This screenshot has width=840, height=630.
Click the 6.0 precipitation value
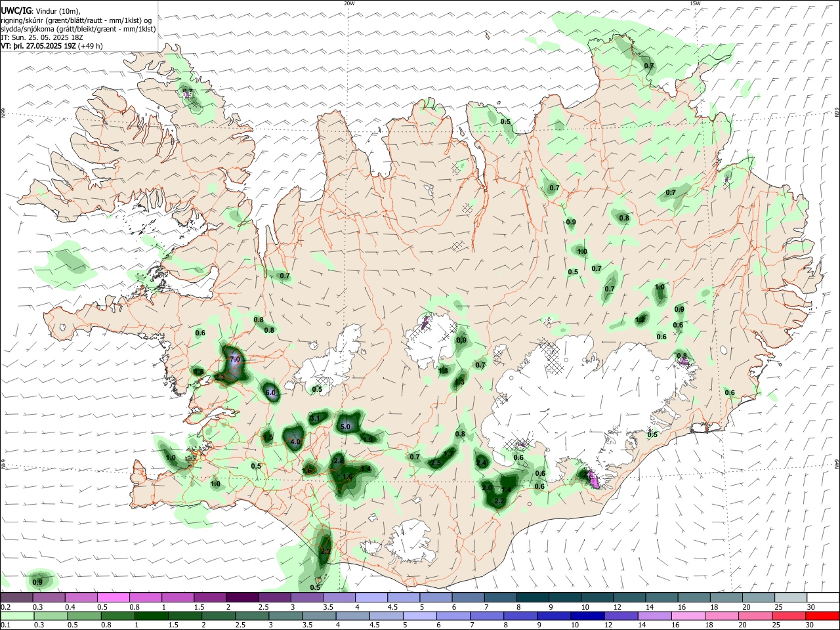[270, 393]
